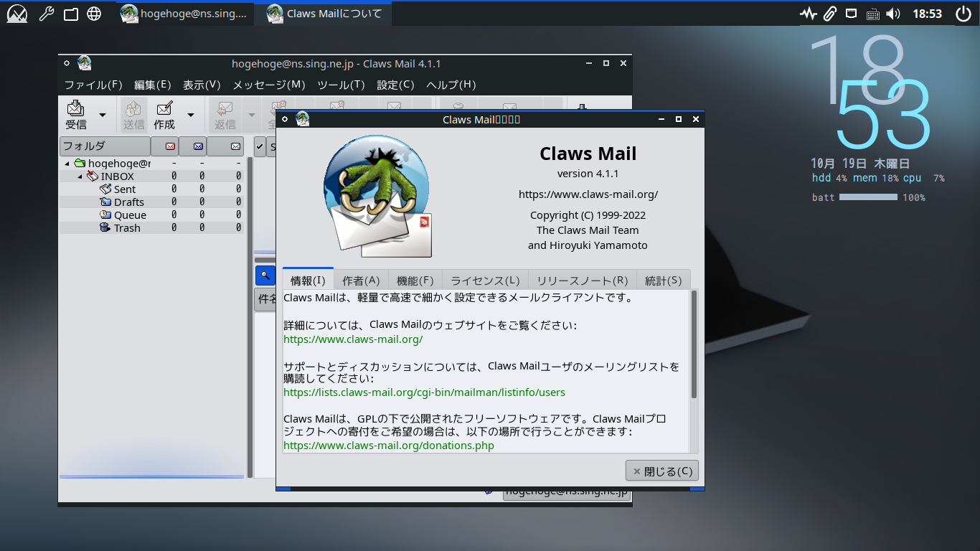Viewport: 980px width, 551px height.
Task: Select the Sent folder
Action: coord(151,189)
